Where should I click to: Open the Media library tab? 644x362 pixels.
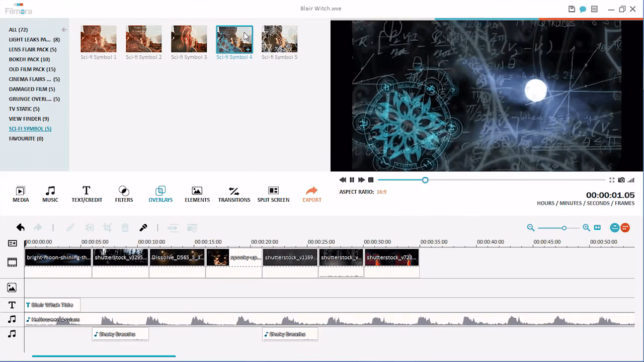point(21,194)
